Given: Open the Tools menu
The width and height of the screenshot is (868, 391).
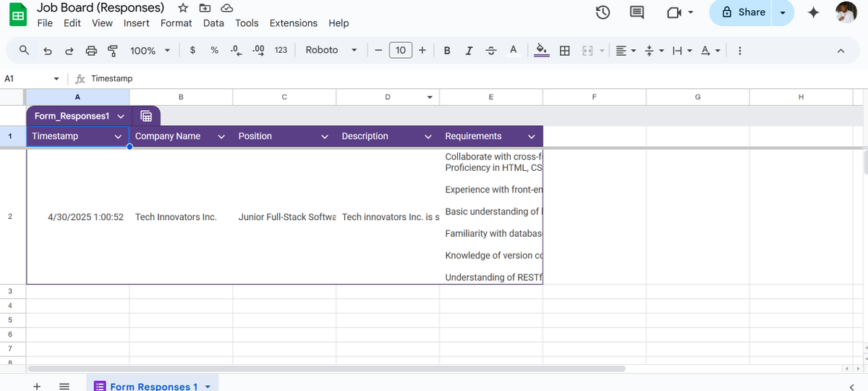Looking at the screenshot, I should tap(247, 23).
